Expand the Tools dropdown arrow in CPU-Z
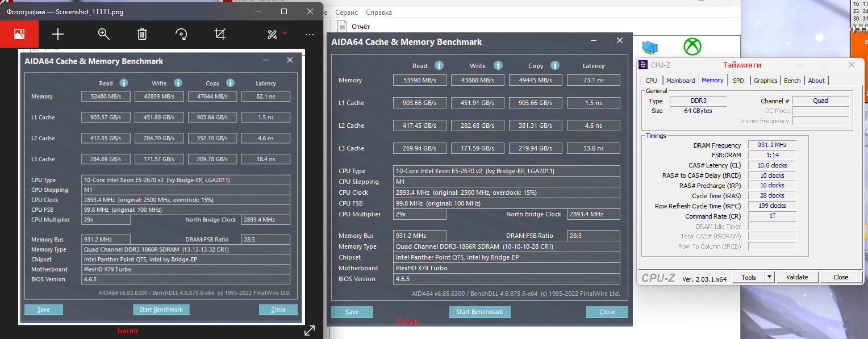This screenshot has height=339, width=868. tap(769, 277)
